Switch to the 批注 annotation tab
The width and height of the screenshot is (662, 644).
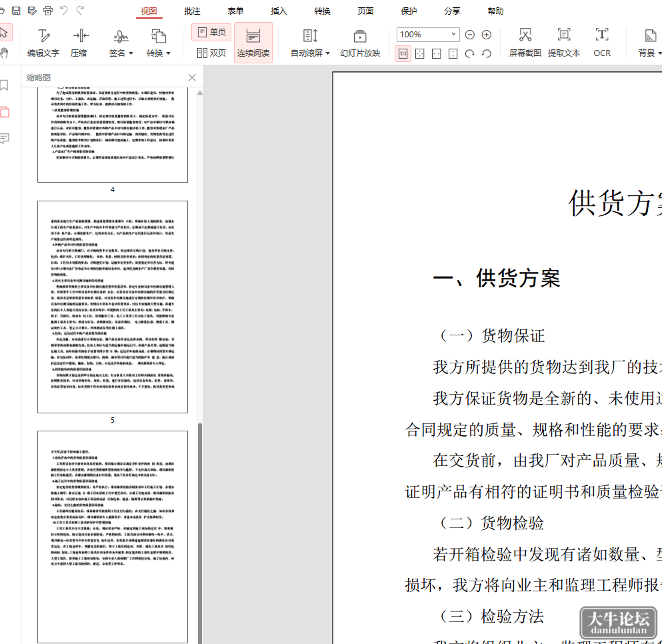pos(192,11)
